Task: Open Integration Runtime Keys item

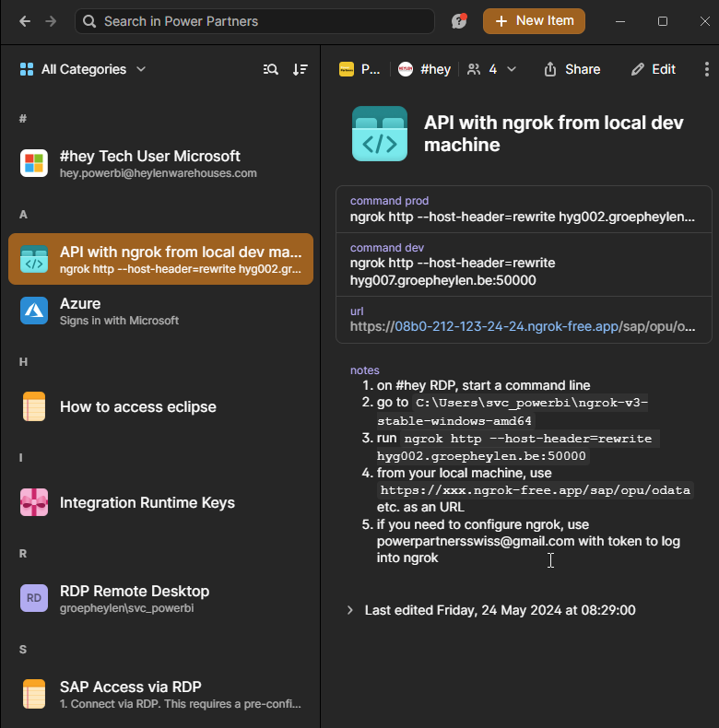Action: tap(160, 502)
